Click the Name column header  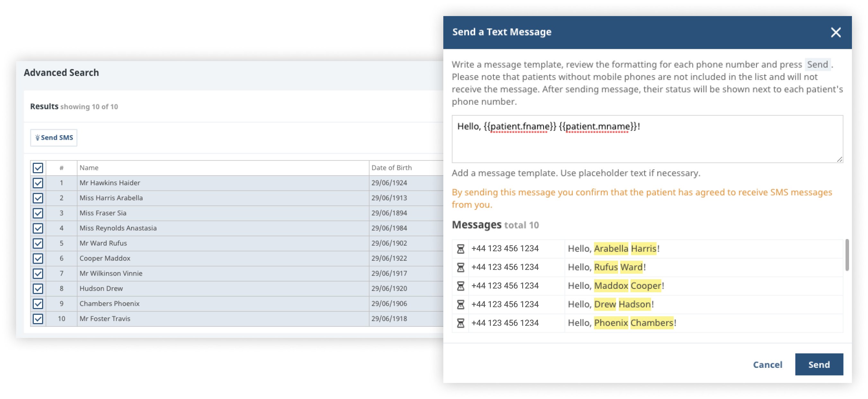(89, 167)
